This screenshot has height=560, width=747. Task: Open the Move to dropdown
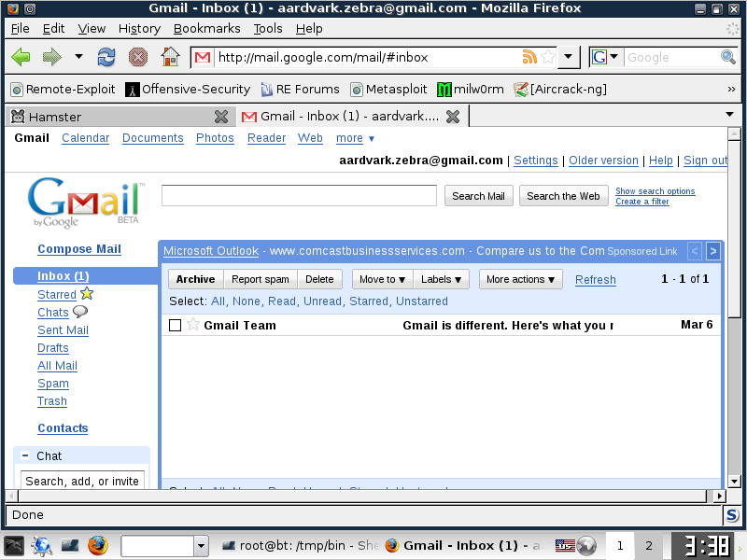pos(382,279)
